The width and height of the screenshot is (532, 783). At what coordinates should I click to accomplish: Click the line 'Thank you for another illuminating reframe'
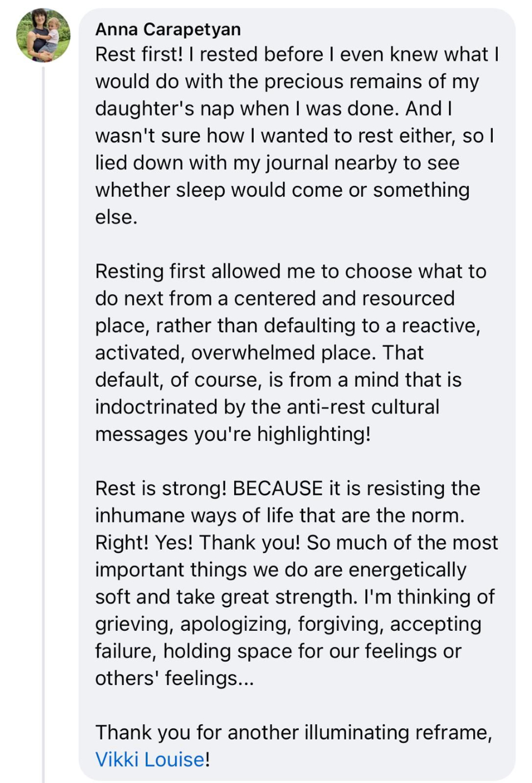[x=293, y=732]
